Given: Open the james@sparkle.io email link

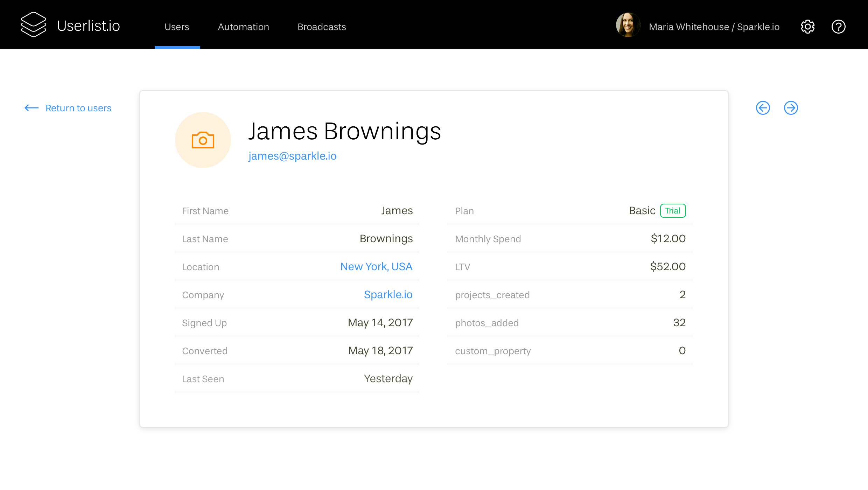Looking at the screenshot, I should tap(293, 156).
